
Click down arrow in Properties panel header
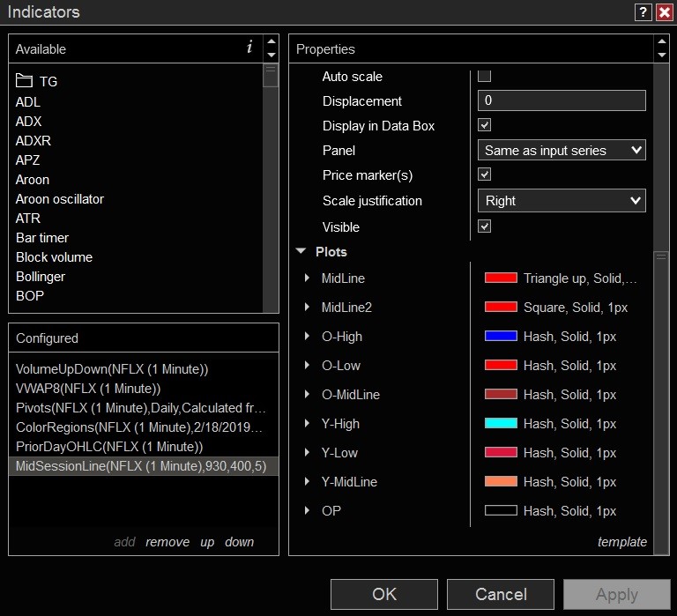[x=661, y=55]
